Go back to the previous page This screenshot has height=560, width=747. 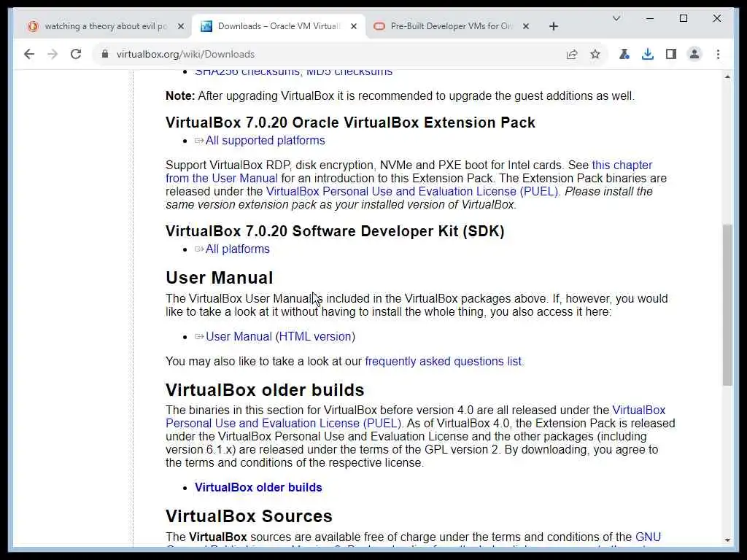pos(29,54)
